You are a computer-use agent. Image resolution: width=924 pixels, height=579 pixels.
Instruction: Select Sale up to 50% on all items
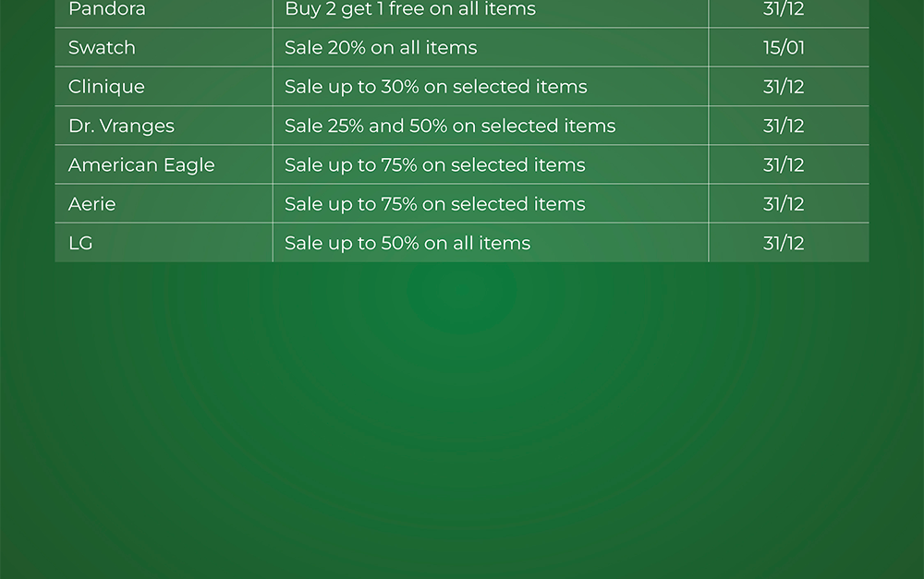407,244
